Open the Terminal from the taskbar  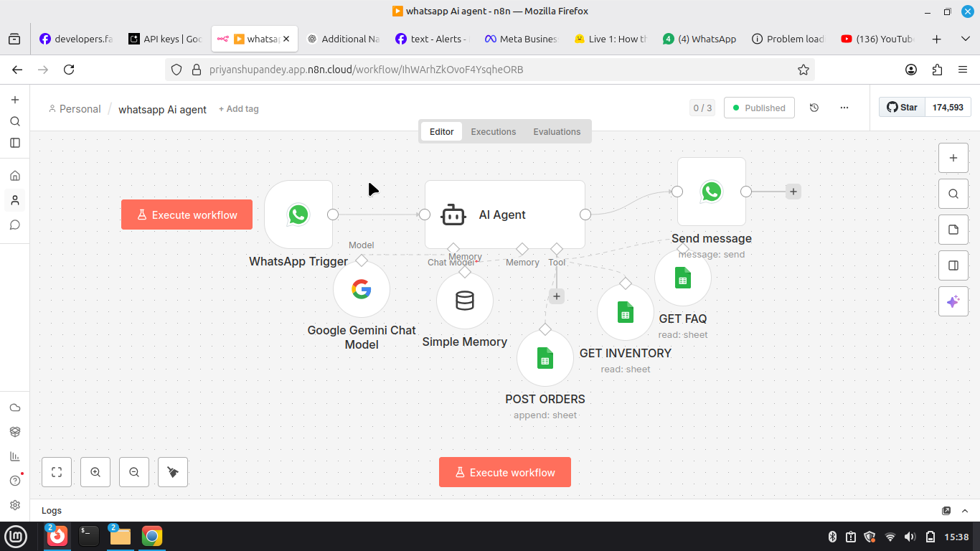(89, 536)
